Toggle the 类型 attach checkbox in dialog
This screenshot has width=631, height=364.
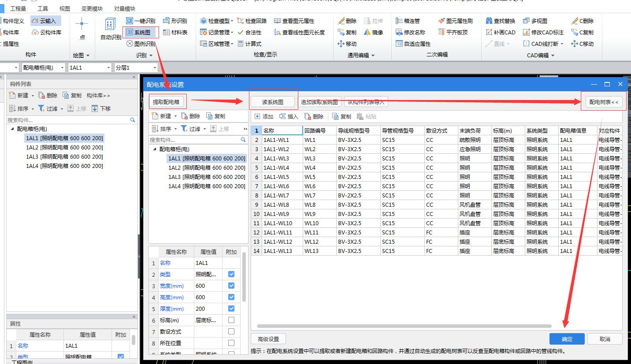point(231,274)
